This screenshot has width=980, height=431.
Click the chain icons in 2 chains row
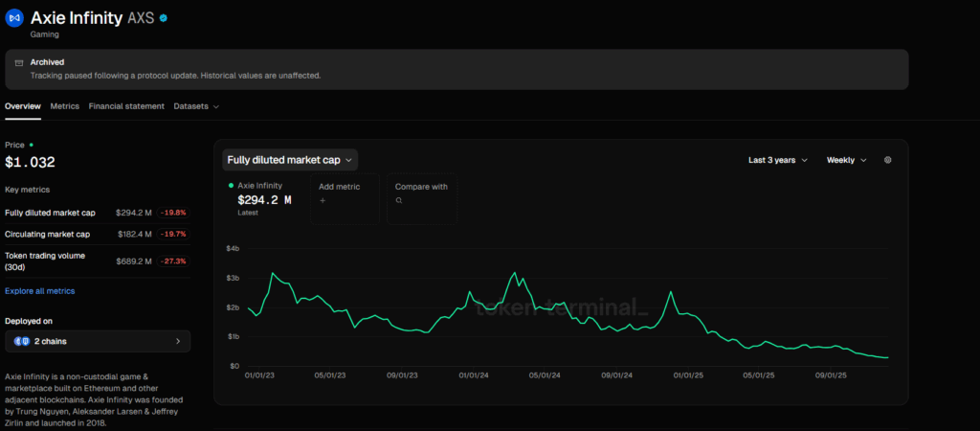[22, 342]
